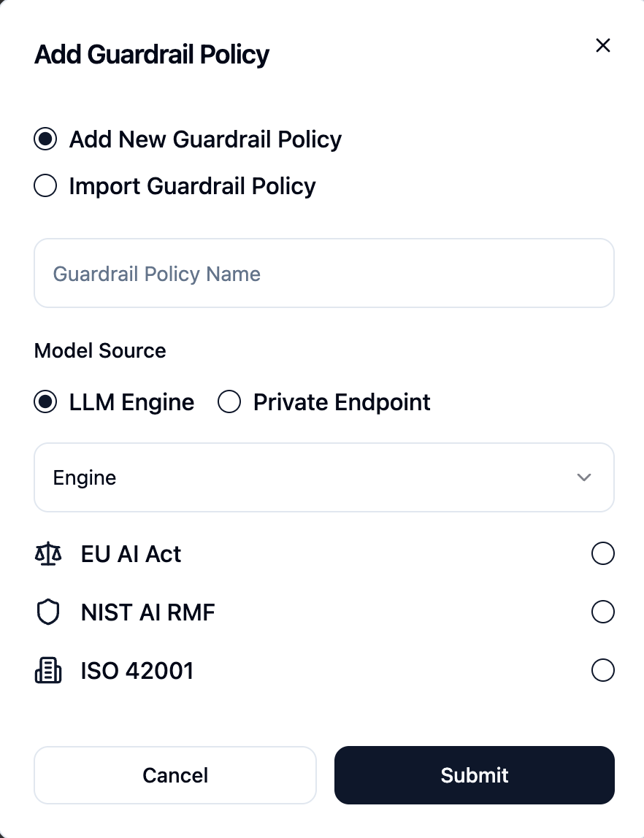Choose Private Endpoint as model source
644x838 pixels.
(229, 401)
